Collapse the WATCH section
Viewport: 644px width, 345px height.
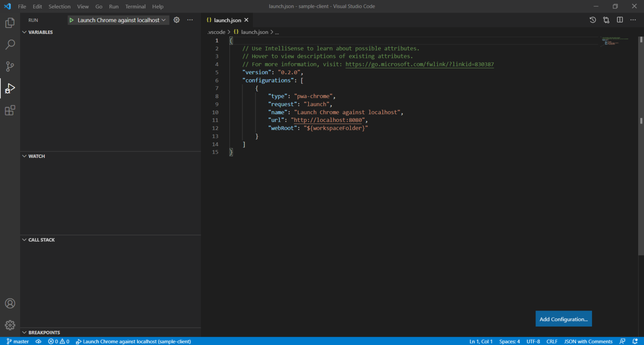(x=24, y=156)
